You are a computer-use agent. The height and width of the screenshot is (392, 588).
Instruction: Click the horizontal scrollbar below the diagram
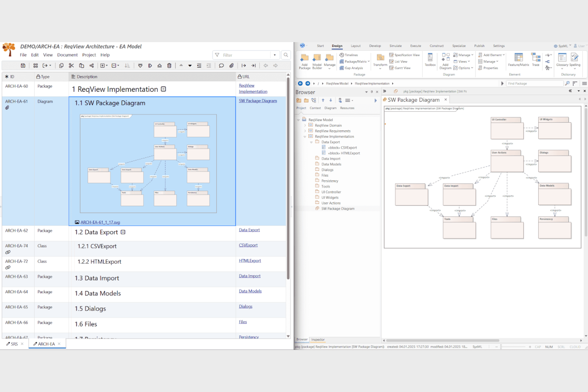click(443, 340)
